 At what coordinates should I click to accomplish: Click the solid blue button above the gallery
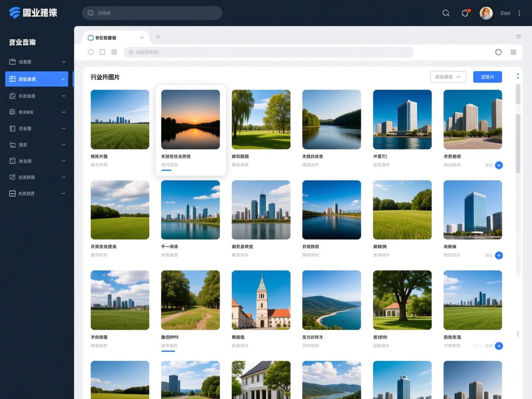[x=487, y=77]
